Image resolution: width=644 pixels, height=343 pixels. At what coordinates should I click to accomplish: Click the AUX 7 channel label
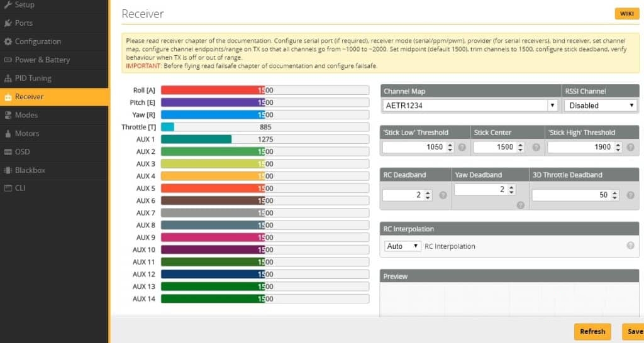pyautogui.click(x=145, y=213)
